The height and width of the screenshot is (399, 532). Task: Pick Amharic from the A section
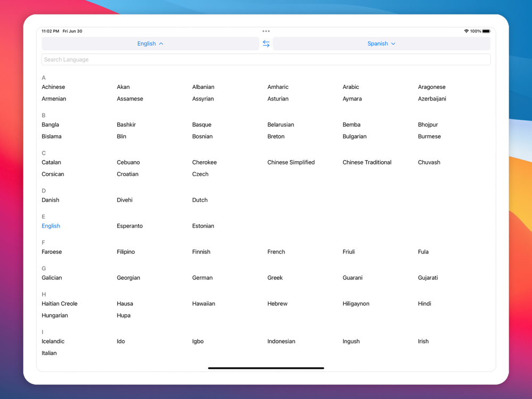pos(278,87)
